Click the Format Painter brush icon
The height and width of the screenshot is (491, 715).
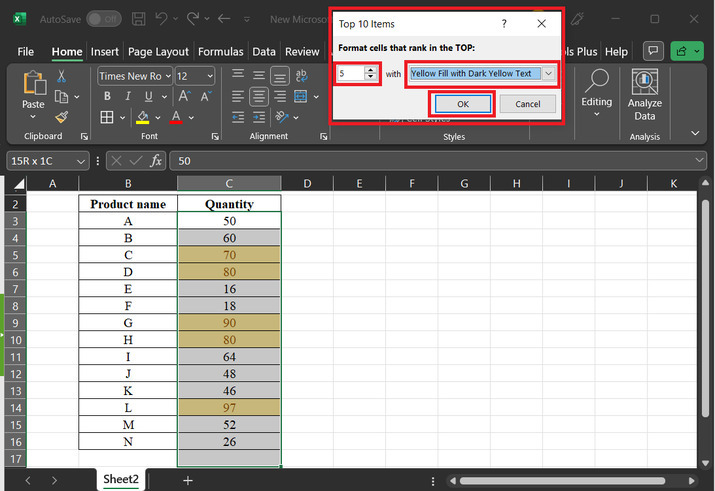pos(62,117)
